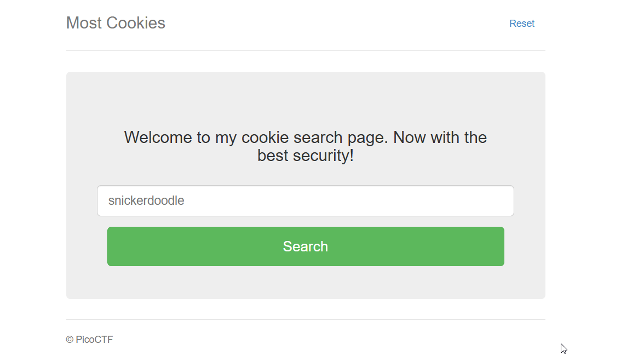The image size is (644, 356).
Task: Focus the snickerdoodle search input field
Action: point(305,201)
